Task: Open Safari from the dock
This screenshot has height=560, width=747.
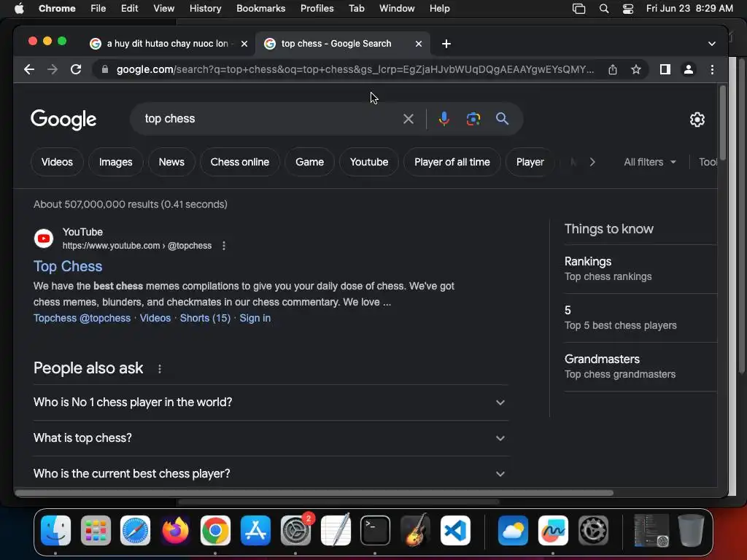Action: point(135,530)
